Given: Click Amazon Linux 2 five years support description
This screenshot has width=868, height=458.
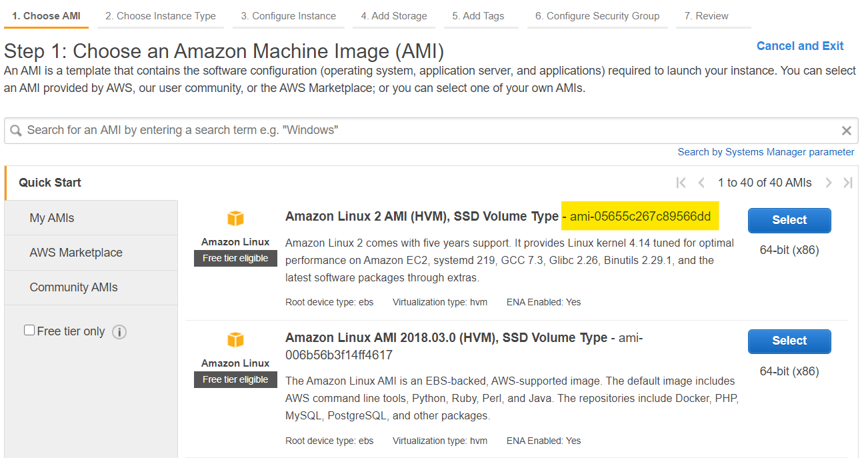Looking at the screenshot, I should 509,261.
